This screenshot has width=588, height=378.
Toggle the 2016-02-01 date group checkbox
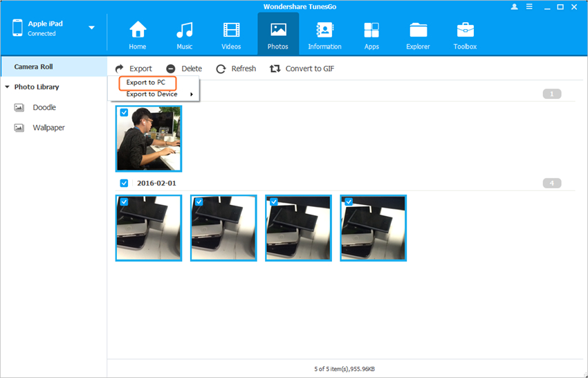(124, 183)
